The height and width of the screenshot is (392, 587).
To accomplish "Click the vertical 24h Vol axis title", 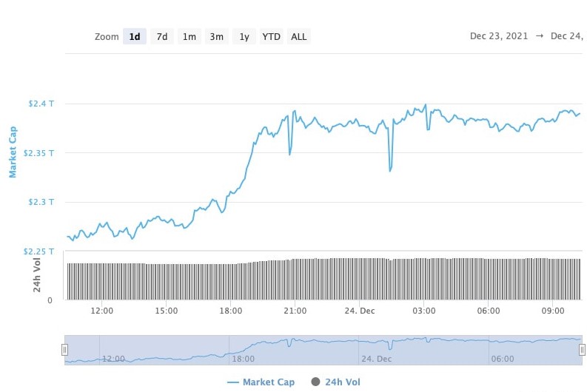I will point(37,277).
